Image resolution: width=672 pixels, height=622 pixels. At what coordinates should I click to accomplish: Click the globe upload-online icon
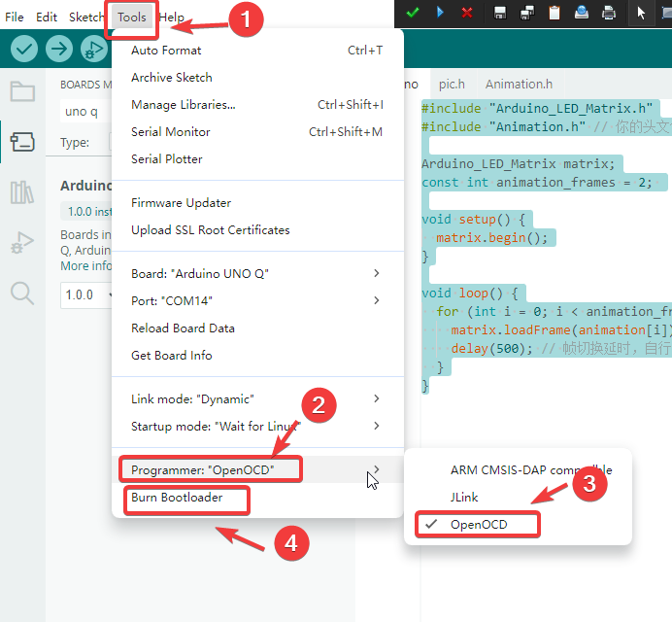[582, 13]
